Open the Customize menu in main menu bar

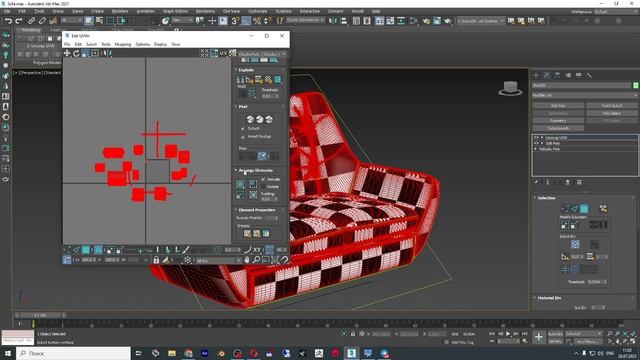coord(258,11)
